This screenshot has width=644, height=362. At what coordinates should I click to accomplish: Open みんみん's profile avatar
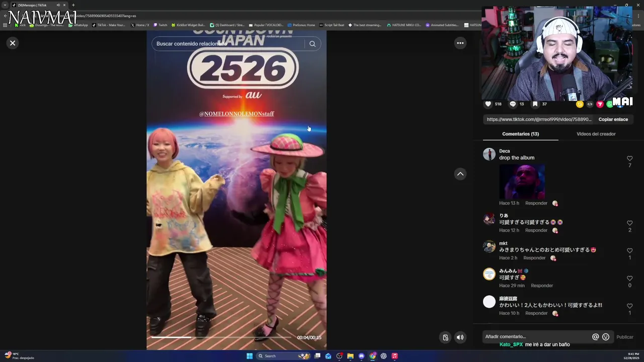(x=489, y=274)
